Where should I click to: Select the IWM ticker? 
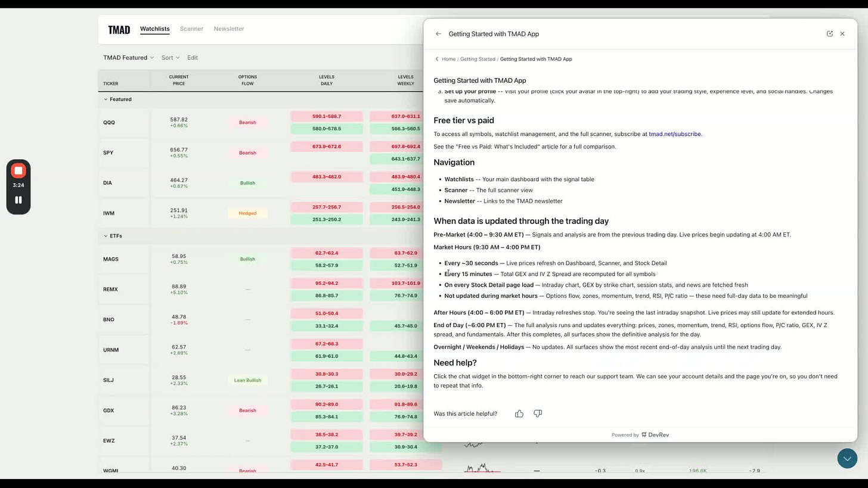108,213
